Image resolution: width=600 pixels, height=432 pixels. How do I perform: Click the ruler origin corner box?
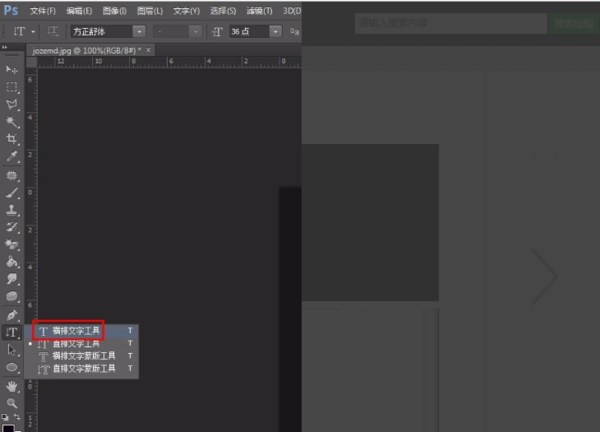(x=31, y=62)
